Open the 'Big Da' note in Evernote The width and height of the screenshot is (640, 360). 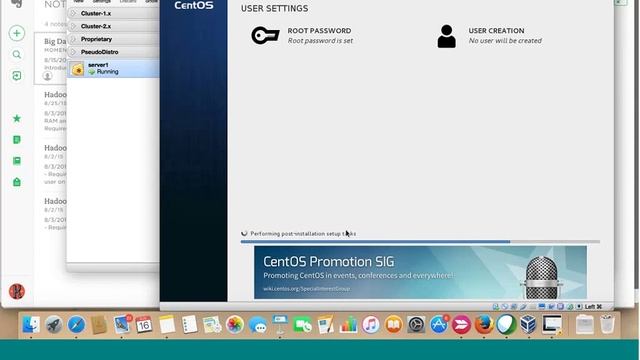51,58
